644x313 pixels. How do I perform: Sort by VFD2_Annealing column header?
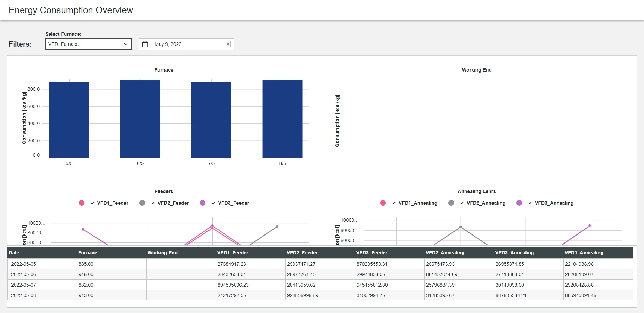[x=459, y=253]
